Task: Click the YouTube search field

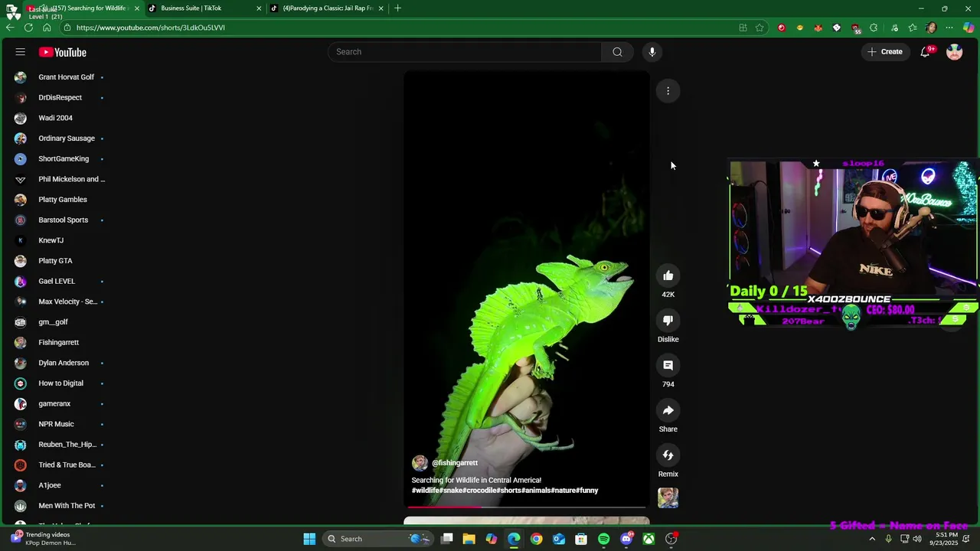Action: (x=465, y=52)
